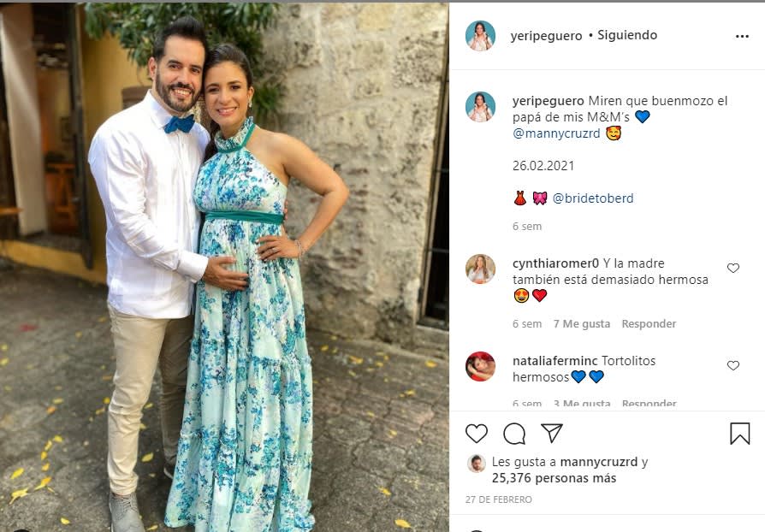The image size is (765, 532).
Task: Click the Siguiendo following button
Action: pos(627,35)
